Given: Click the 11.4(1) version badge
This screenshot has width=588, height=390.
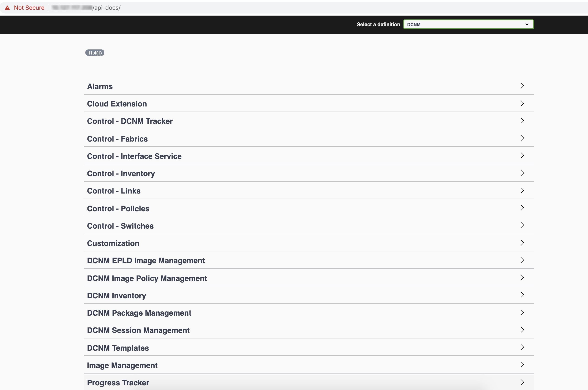Looking at the screenshot, I should 95,53.
